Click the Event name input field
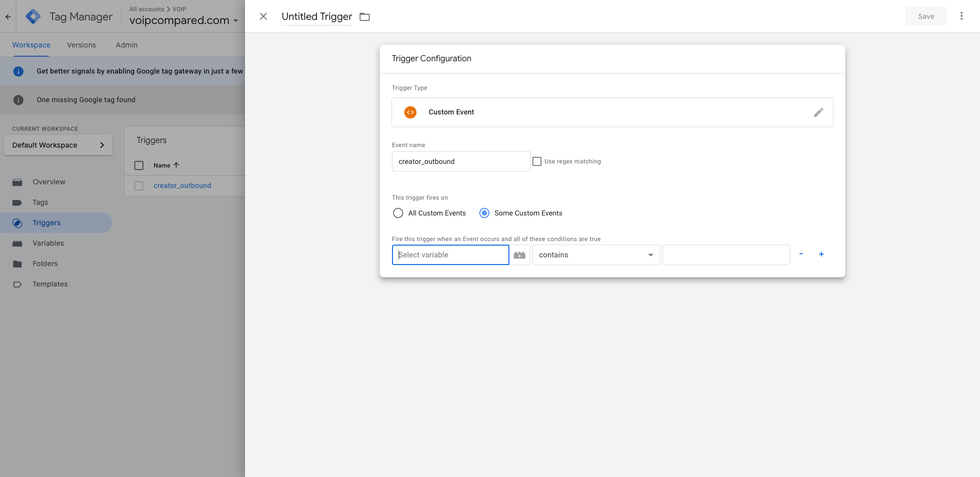The image size is (980, 477). 461,161
